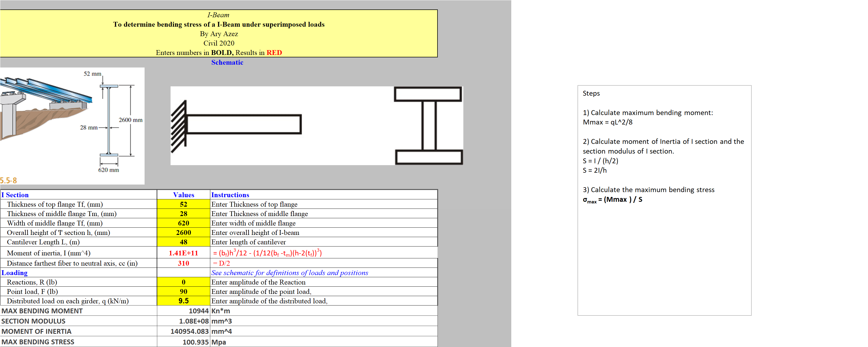Click the 'MOMENT OF INERTIA' label cell

[x=79, y=331]
